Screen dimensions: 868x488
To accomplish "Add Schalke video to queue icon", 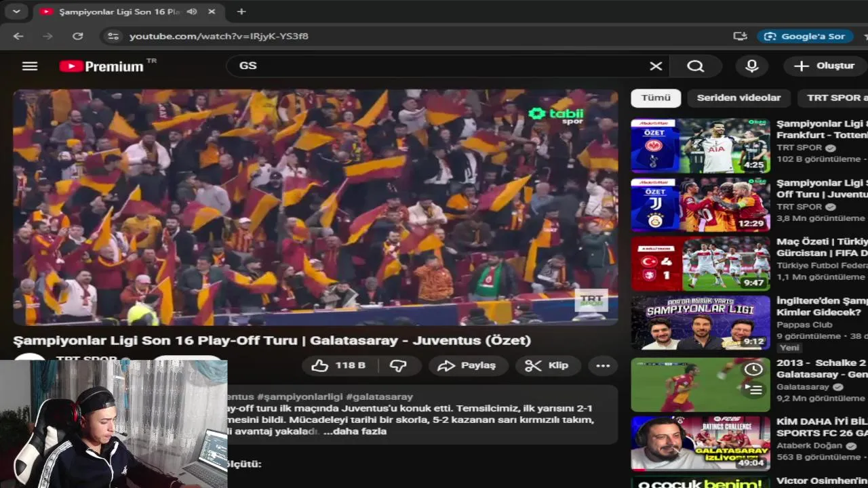I will pos(753,389).
